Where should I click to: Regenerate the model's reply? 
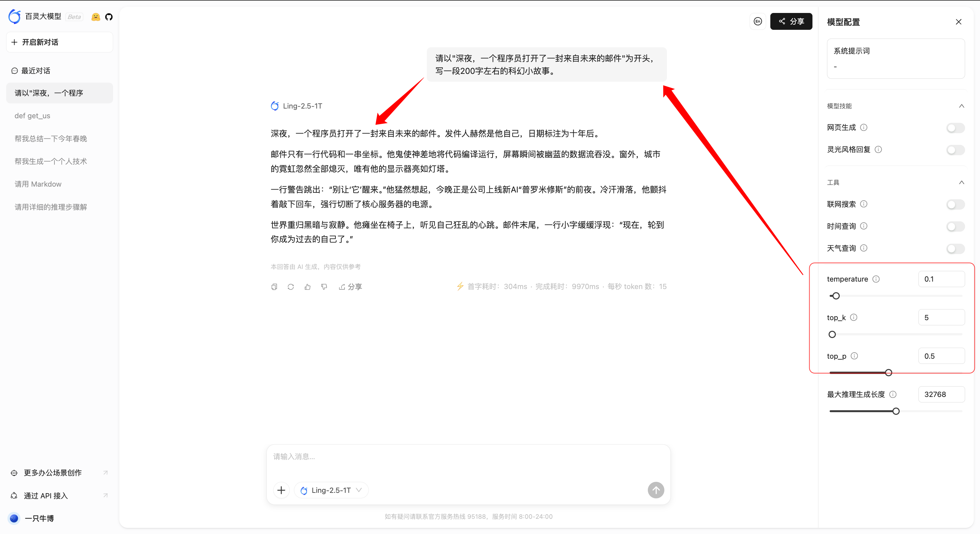291,287
